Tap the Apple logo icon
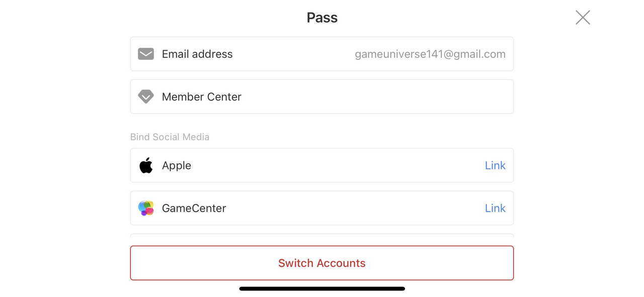Image resolution: width=644 pixels, height=297 pixels. [x=146, y=165]
